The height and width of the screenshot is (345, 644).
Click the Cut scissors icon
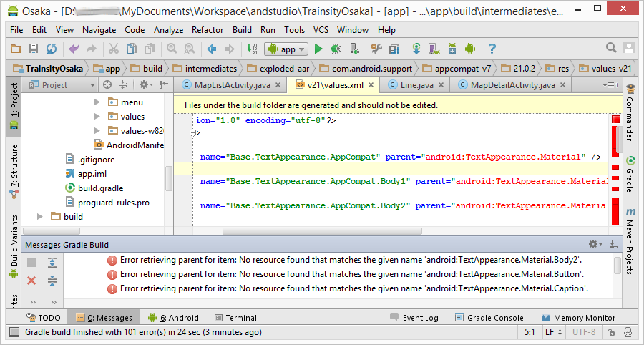click(x=113, y=49)
